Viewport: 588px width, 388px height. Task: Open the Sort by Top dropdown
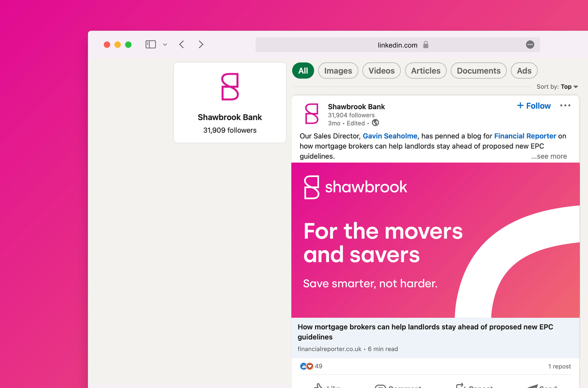pyautogui.click(x=557, y=87)
